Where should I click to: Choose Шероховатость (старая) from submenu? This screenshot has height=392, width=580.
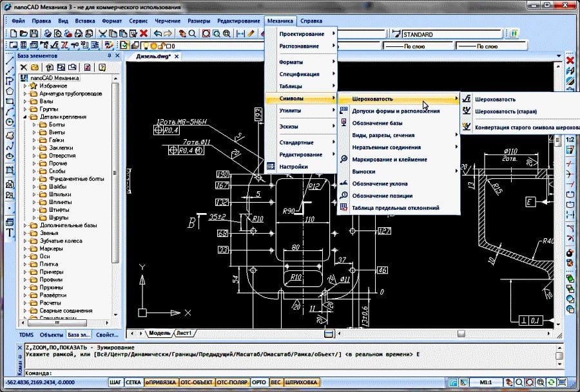tap(505, 111)
